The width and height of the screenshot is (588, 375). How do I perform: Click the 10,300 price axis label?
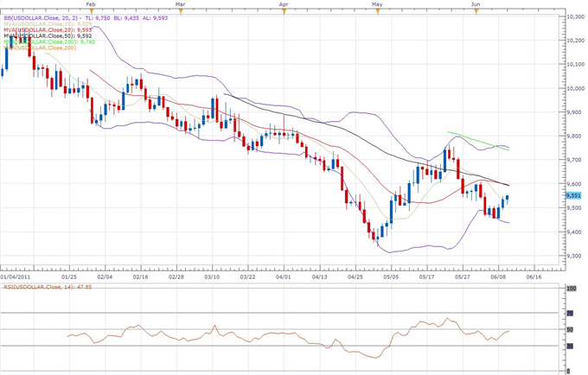(575, 17)
